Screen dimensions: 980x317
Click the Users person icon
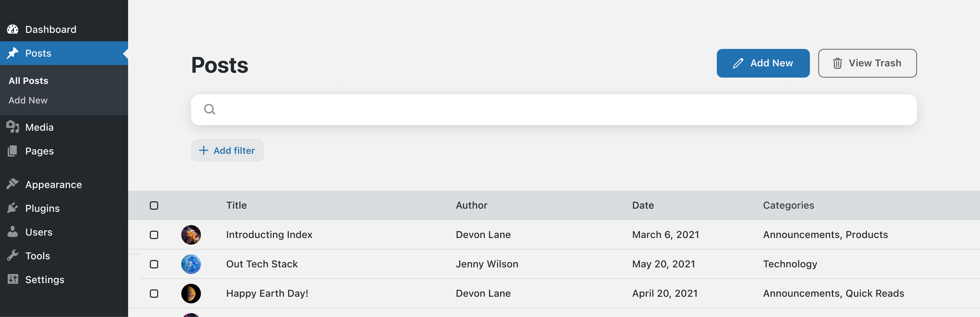[13, 232]
